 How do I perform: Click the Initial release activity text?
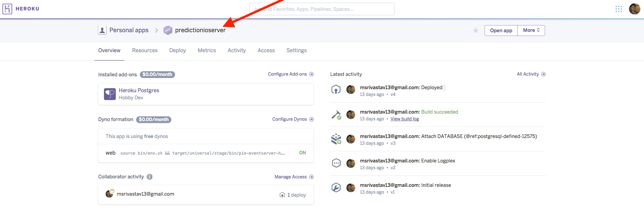436,185
